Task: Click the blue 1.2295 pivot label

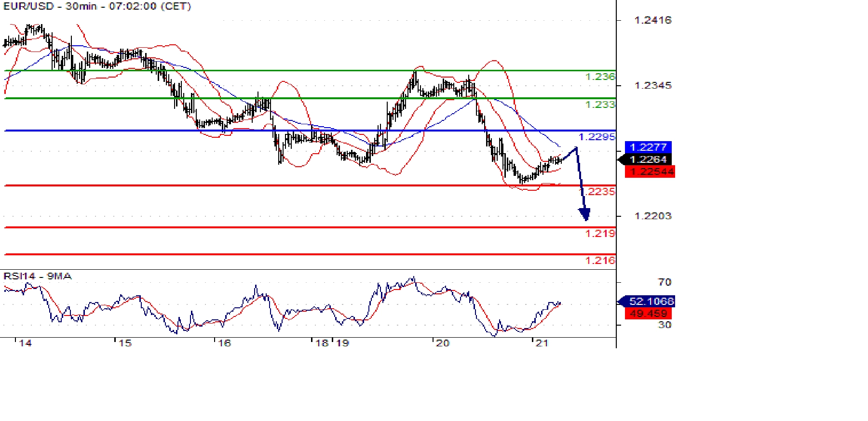Action: pyautogui.click(x=597, y=137)
